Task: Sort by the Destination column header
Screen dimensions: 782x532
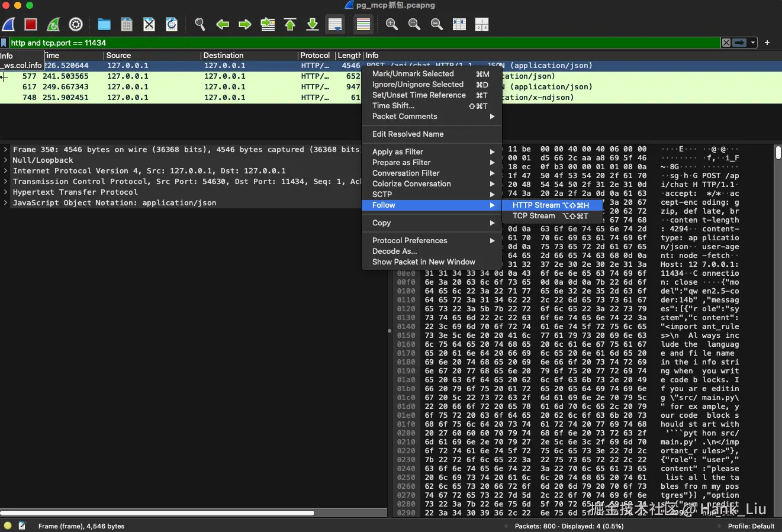Action: pos(249,55)
